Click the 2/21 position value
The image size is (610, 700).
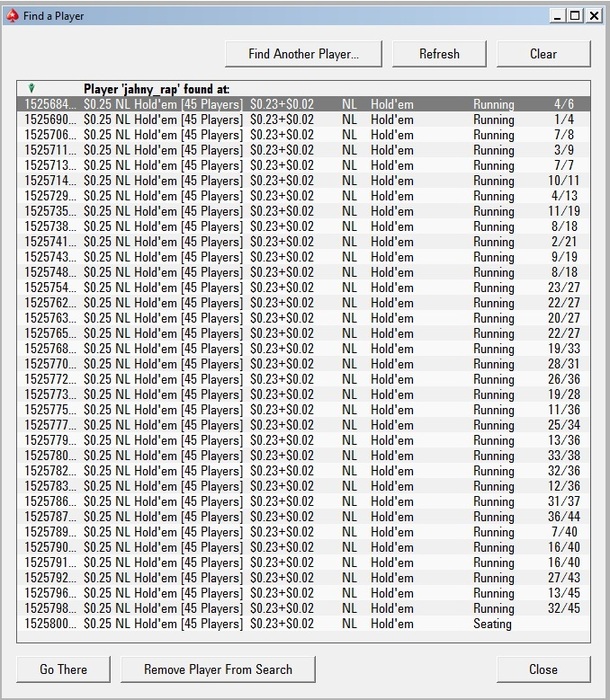[564, 242]
